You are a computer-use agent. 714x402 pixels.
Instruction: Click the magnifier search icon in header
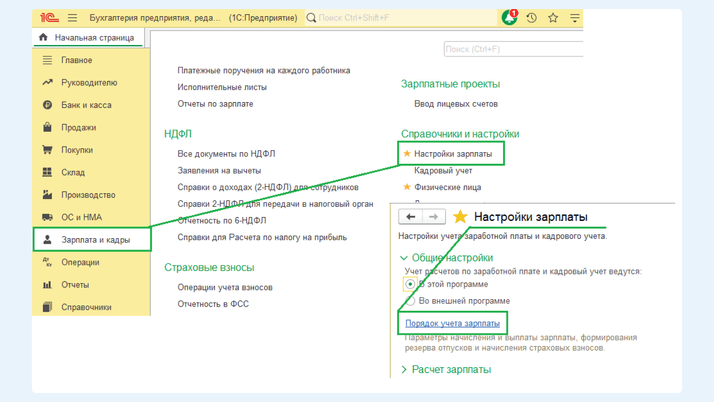coord(311,18)
